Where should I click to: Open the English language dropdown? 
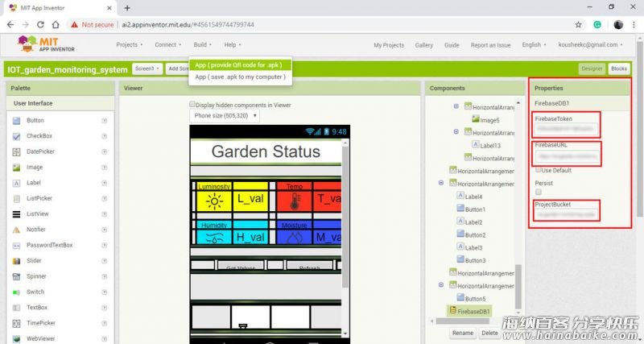pos(534,45)
